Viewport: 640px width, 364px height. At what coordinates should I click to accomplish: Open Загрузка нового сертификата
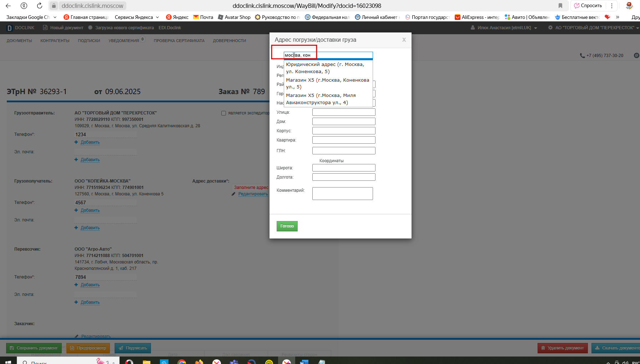tap(121, 28)
